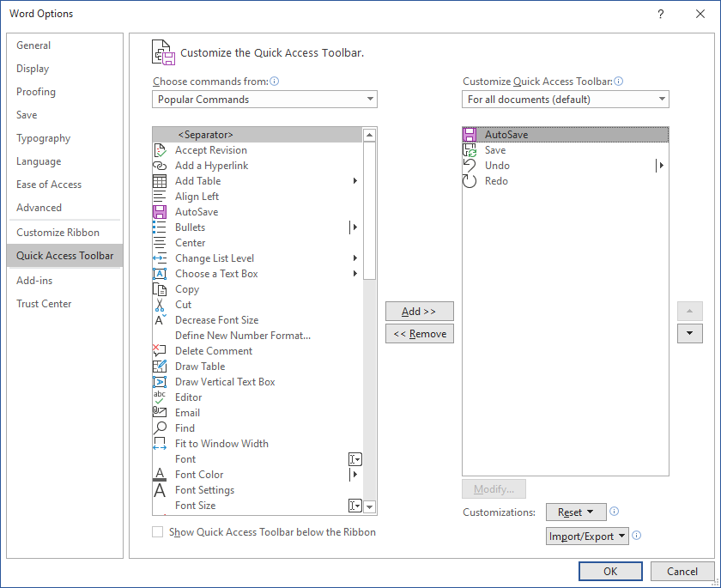Open the Reset dropdown button
Screen dimensions: 721x588
click(576, 512)
